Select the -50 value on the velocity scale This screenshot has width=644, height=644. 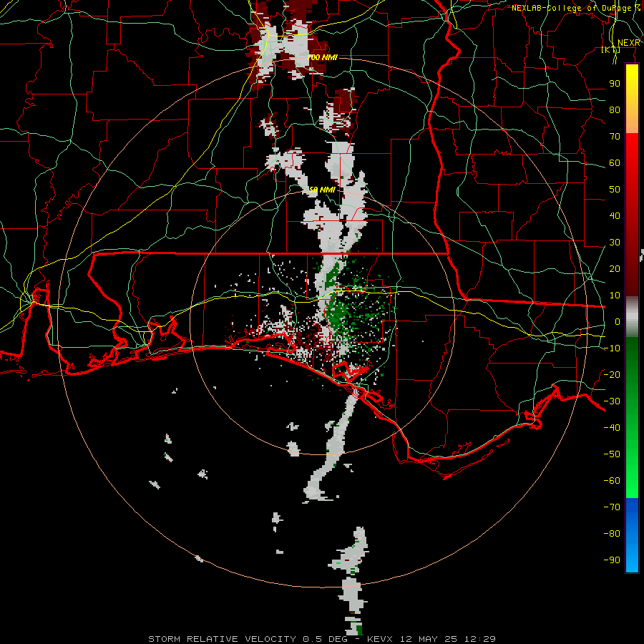[612, 454]
